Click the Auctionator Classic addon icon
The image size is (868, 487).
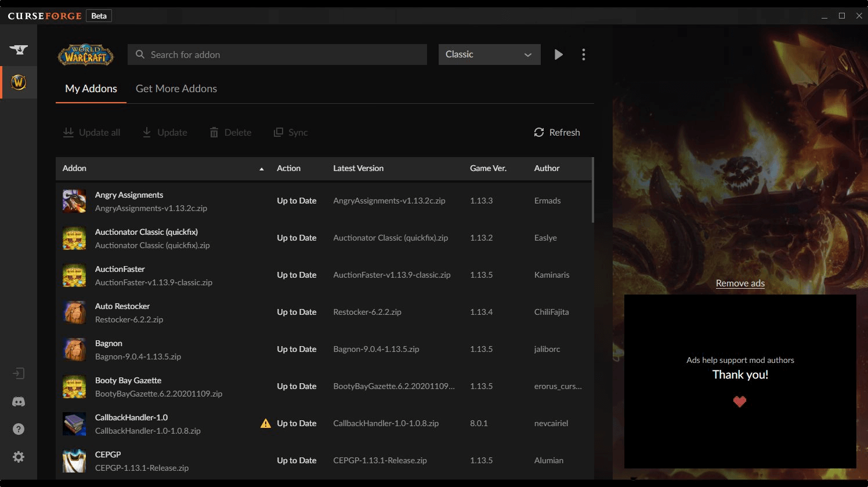[74, 238]
